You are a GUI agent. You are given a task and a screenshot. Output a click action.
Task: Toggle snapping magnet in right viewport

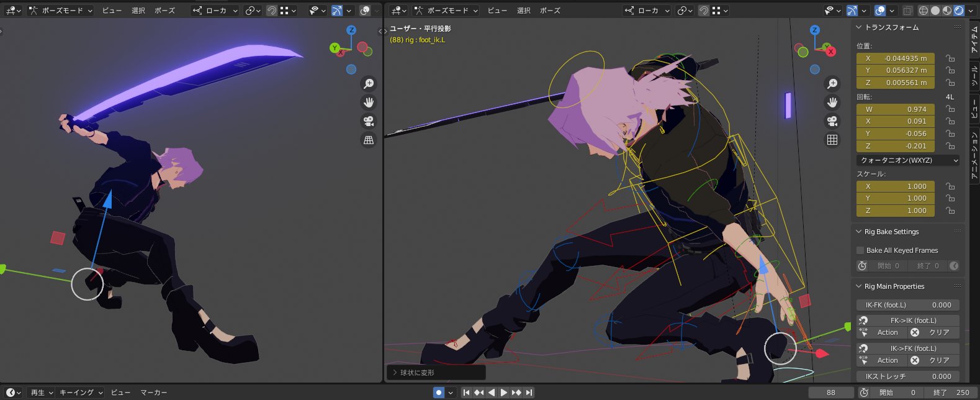pos(703,11)
